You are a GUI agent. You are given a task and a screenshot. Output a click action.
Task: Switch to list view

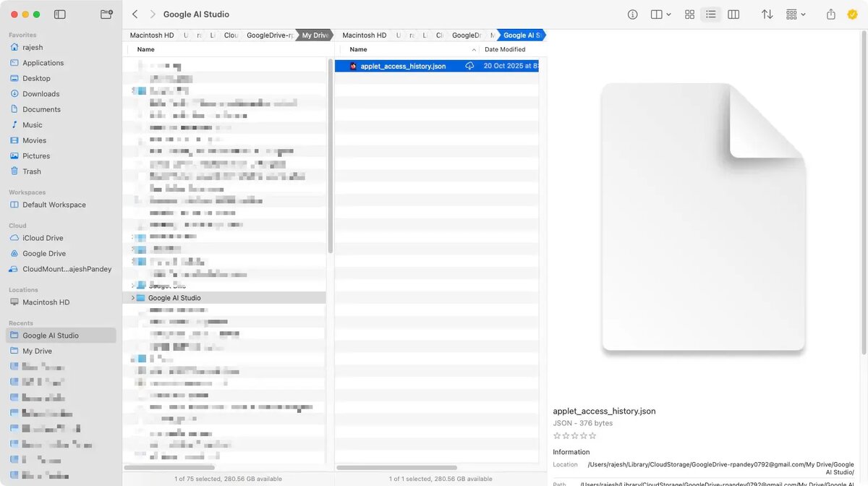pyautogui.click(x=711, y=14)
